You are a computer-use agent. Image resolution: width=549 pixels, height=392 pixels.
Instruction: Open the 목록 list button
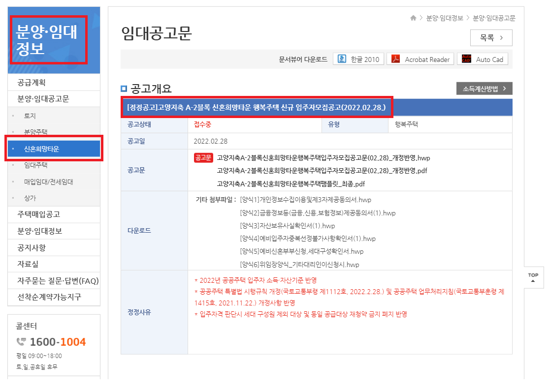coord(491,38)
